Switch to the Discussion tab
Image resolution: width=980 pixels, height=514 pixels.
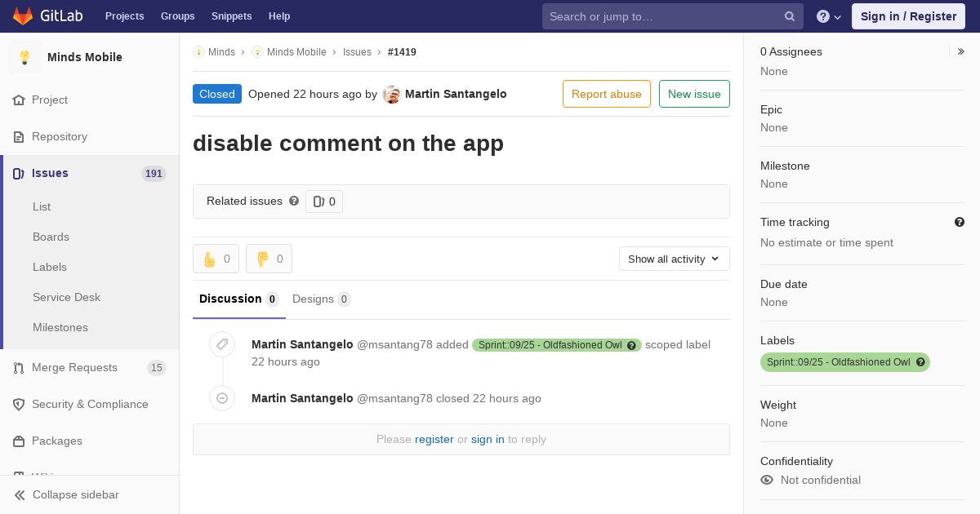point(239,299)
